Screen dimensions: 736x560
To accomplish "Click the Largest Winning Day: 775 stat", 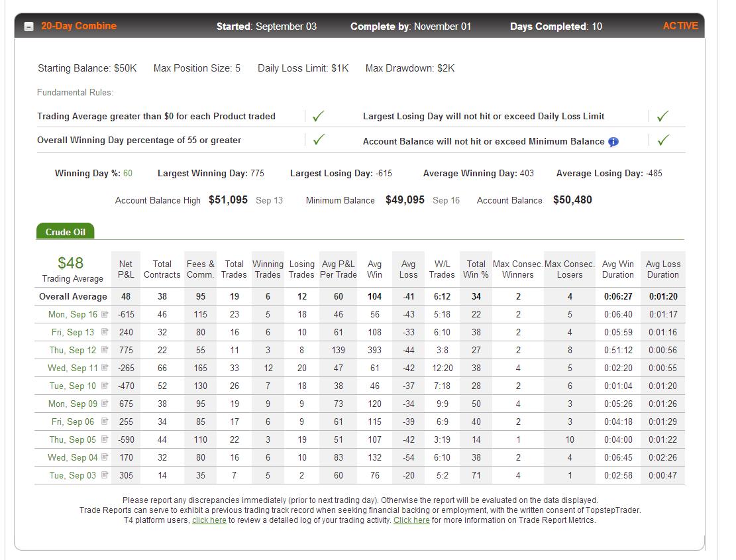I will coord(211,173).
